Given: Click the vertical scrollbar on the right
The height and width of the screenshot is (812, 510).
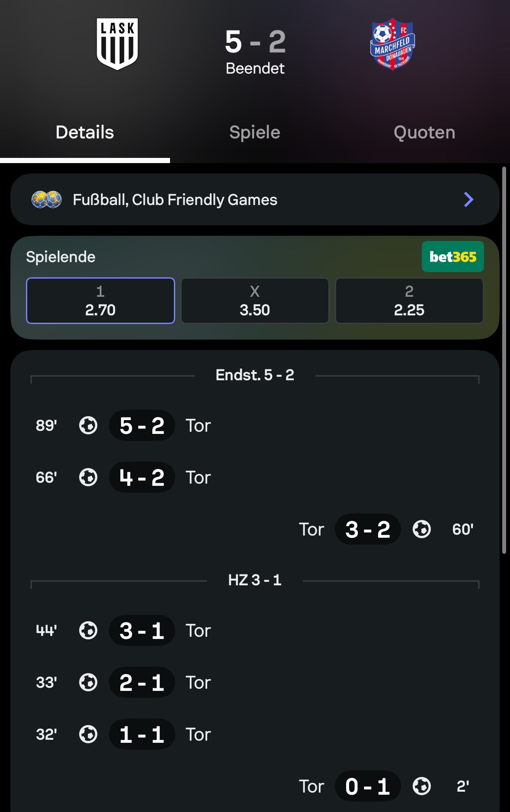Looking at the screenshot, I should [504, 360].
